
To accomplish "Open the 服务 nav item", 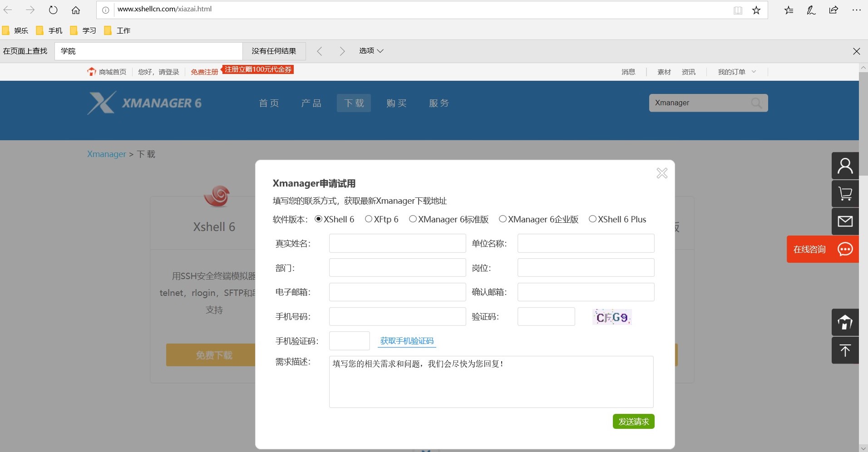I will pos(439,103).
